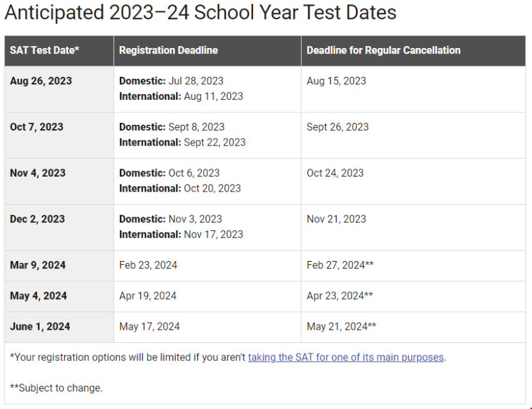
Task: Select the Oct 7, 2023 test date cell
Action: [59, 136]
